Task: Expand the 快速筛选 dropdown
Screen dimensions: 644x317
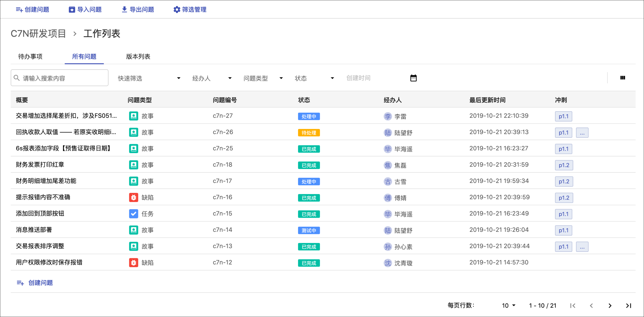Action: click(149, 78)
